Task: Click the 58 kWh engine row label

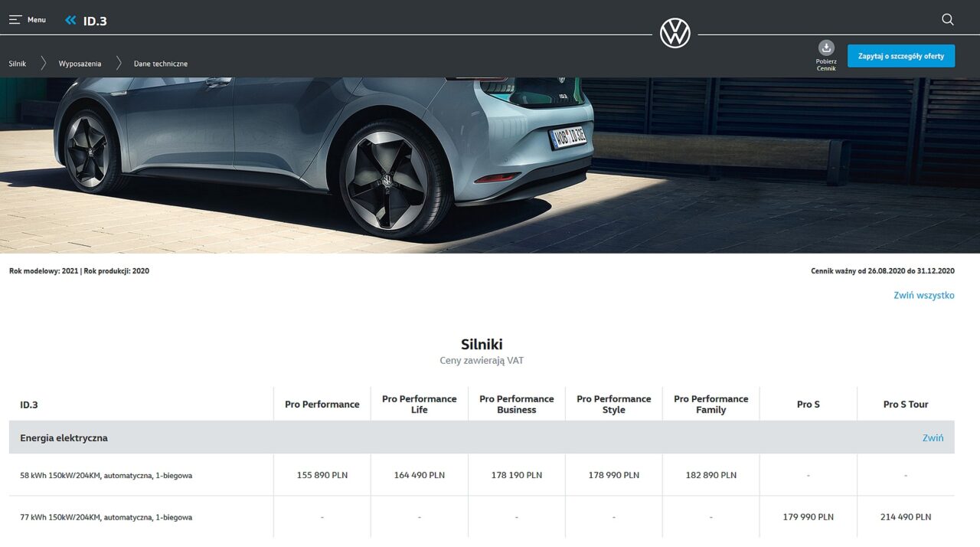Action: [x=106, y=476]
